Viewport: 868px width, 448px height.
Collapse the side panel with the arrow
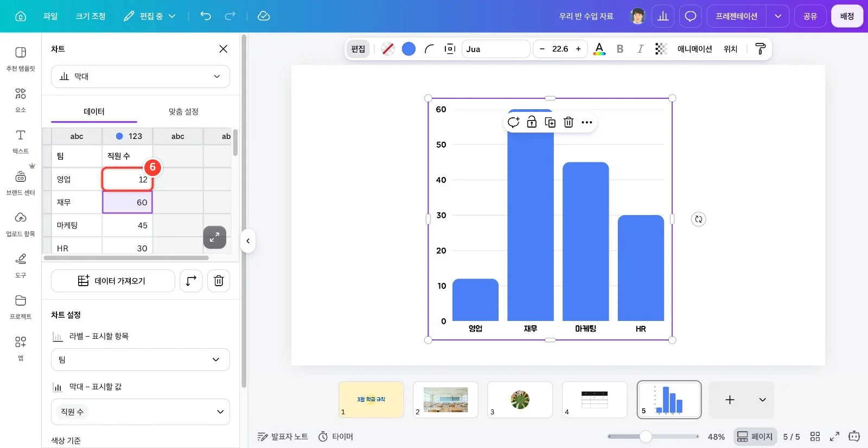(248, 241)
